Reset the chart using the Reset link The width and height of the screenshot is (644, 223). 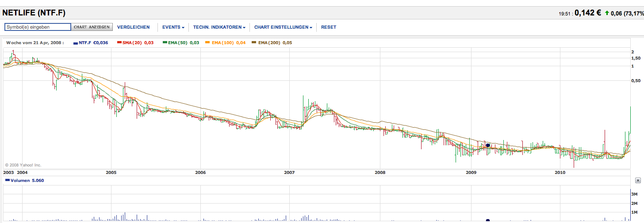click(x=329, y=27)
